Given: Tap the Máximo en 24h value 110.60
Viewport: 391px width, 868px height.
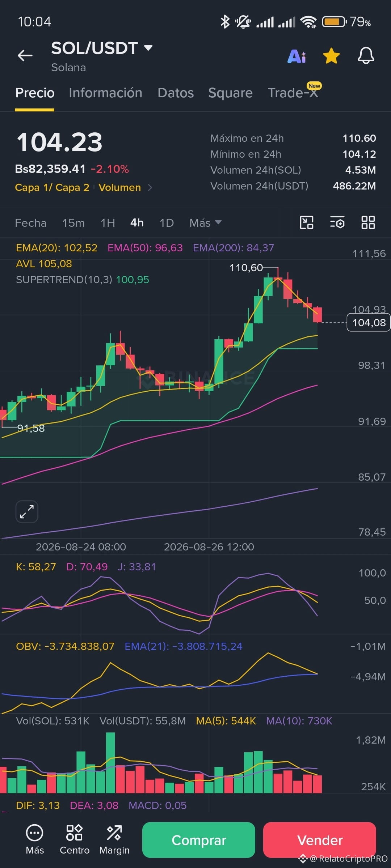Looking at the screenshot, I should (x=359, y=138).
